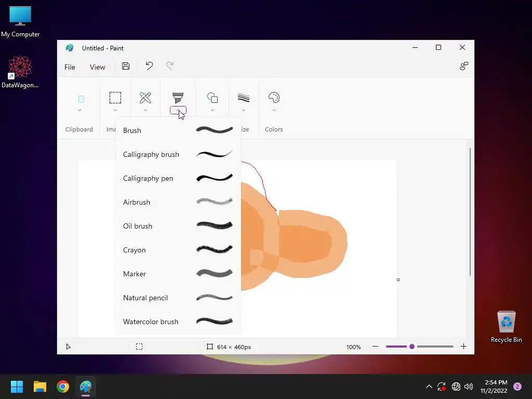Choose Watercolor brush from the list
Viewport: 532px width, 399px height.
(x=179, y=321)
